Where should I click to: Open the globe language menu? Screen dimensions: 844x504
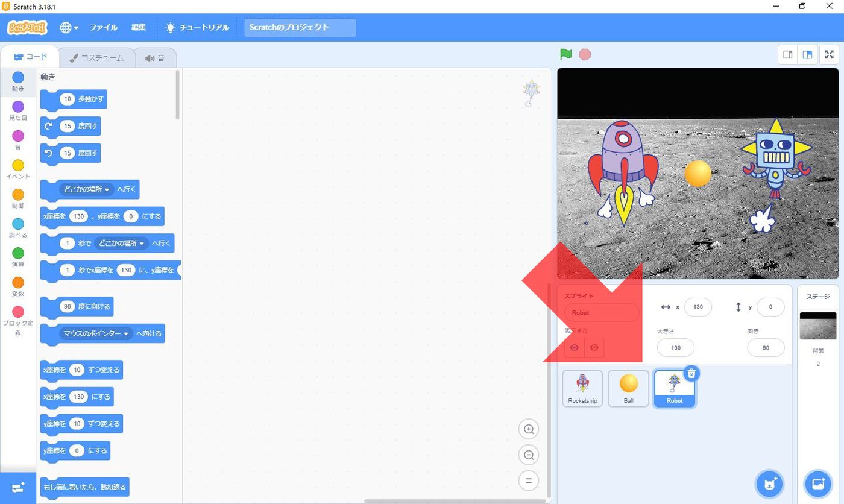pos(69,27)
